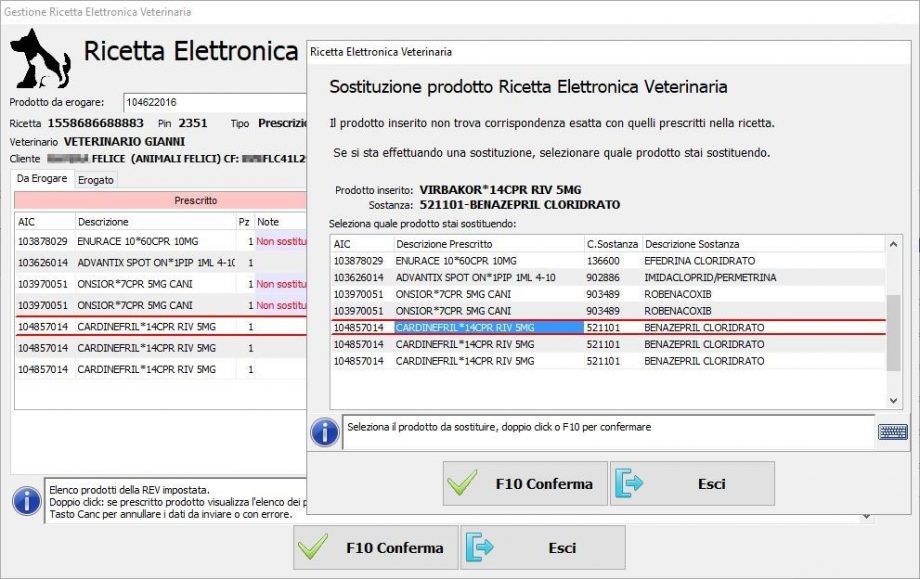The width and height of the screenshot is (920, 579).
Task: Click the Descrizione Prescritto column header
Action: 486,244
